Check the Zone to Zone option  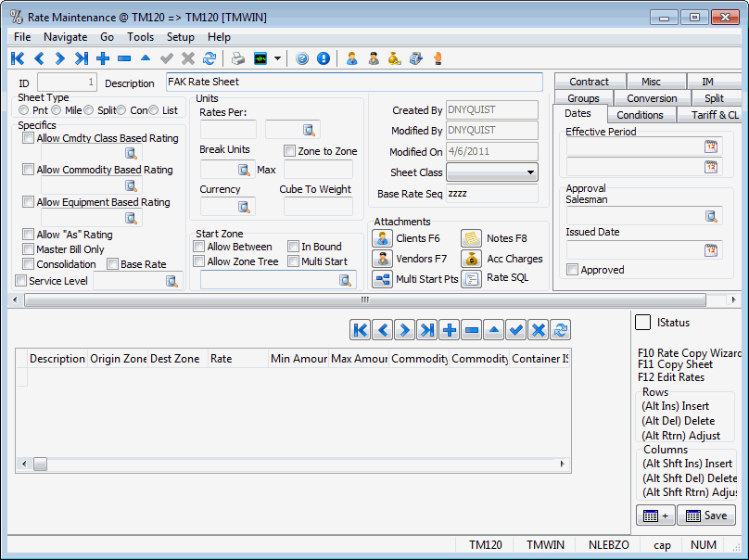pos(290,151)
